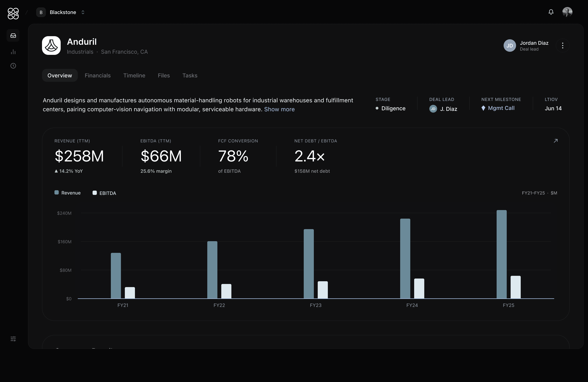Click the $258M revenue value

[x=79, y=156]
